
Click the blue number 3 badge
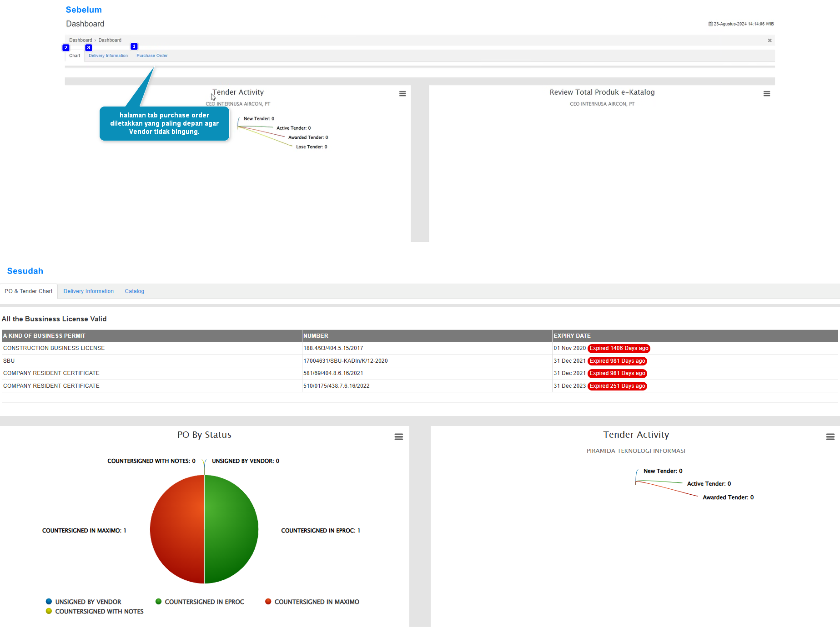89,48
